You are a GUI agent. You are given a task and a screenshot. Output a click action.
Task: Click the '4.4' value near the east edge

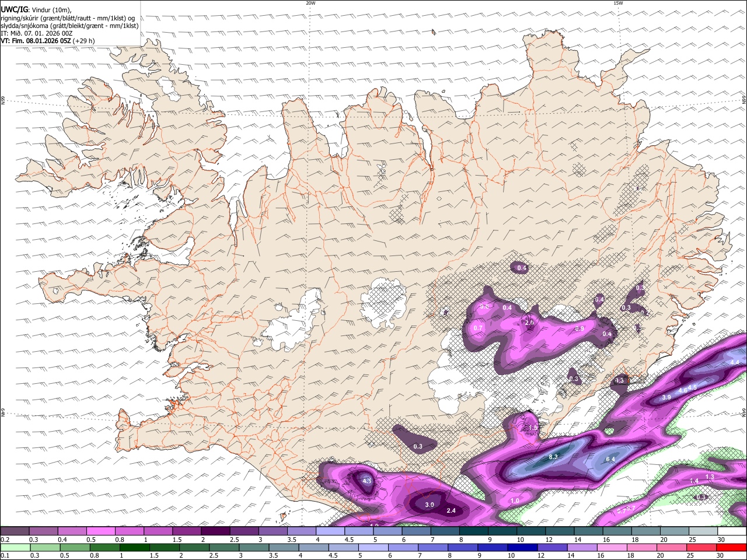[735, 362]
